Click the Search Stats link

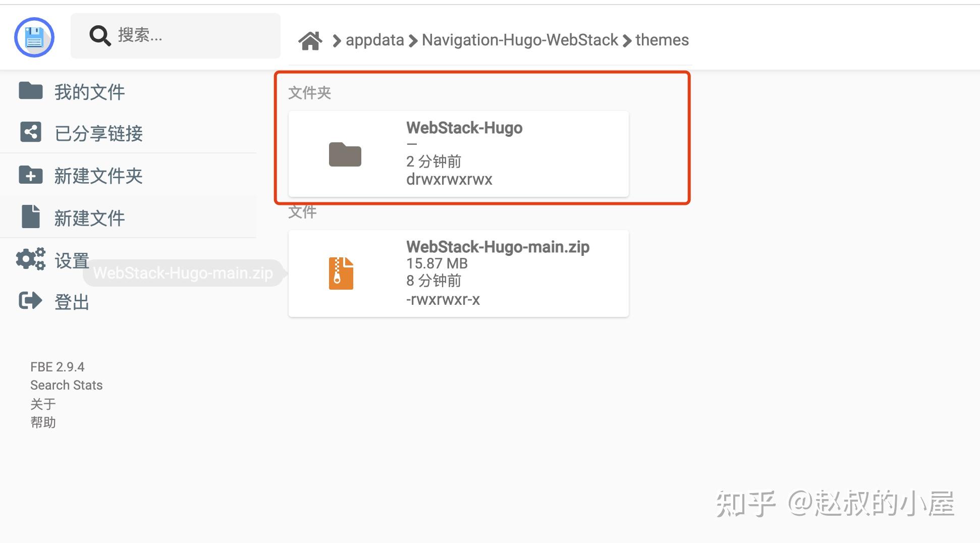[66, 385]
